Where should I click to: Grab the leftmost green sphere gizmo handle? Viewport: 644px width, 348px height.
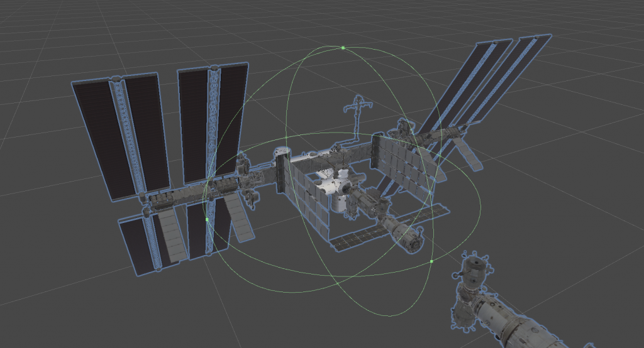[207, 219]
